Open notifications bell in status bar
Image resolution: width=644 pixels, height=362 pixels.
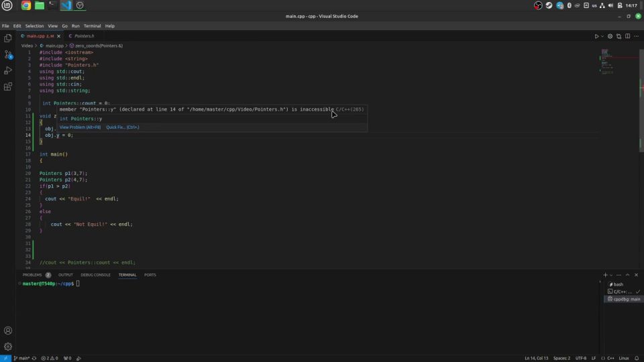637,358
